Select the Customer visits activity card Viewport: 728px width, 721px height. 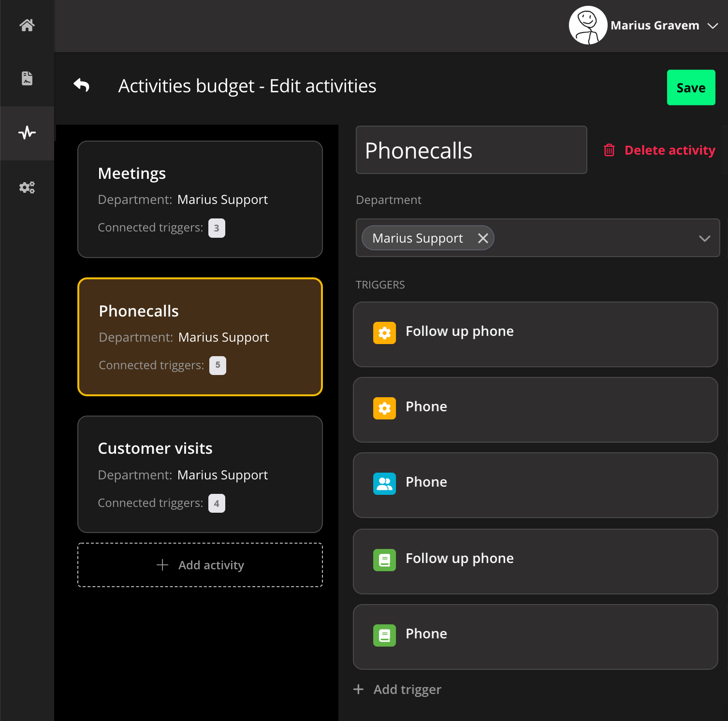point(200,474)
